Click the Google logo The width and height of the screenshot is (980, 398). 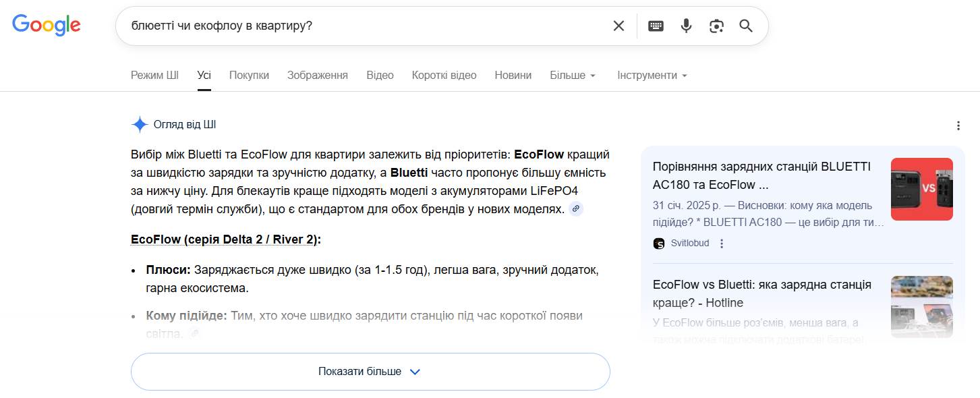coord(46,25)
